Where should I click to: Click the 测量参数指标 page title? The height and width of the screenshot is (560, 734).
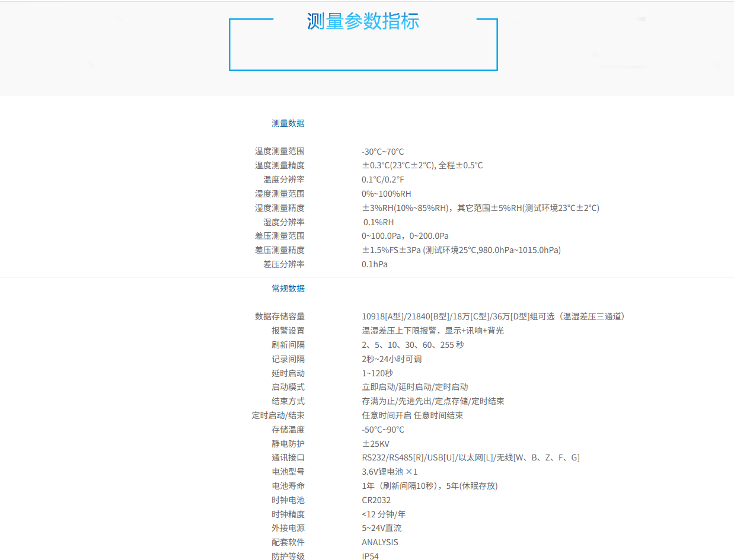(363, 21)
